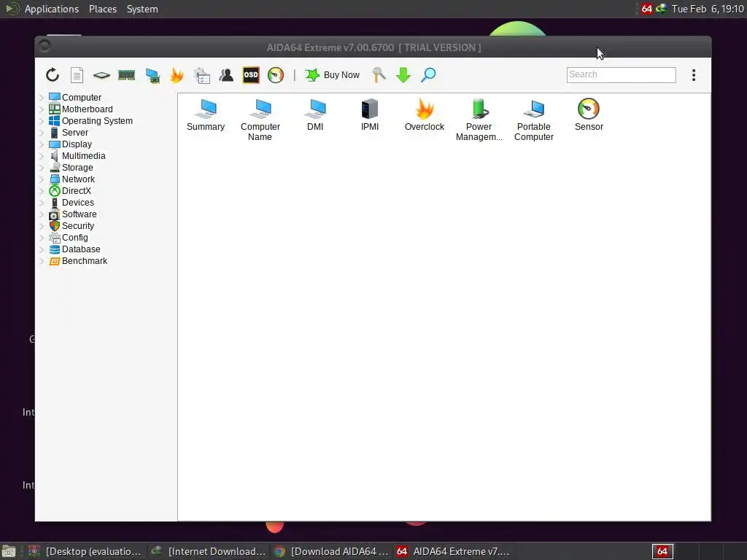Click the flame stability test toolbar icon
Viewport: 747px width, 560px height.
[177, 75]
